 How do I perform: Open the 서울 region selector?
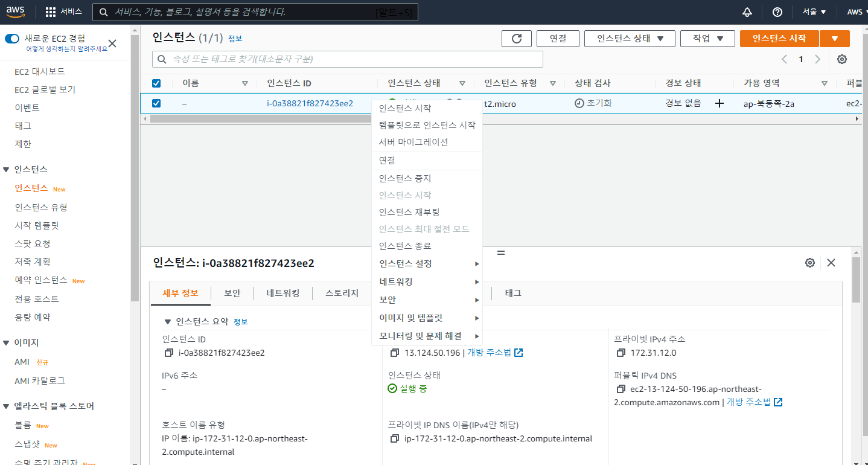click(814, 12)
